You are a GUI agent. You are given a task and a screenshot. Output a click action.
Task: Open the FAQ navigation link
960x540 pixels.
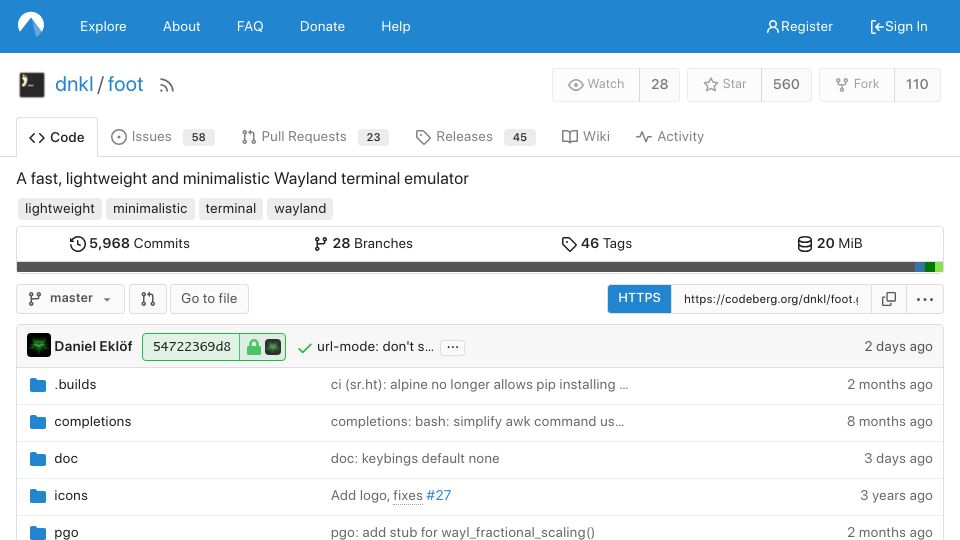pyautogui.click(x=250, y=26)
